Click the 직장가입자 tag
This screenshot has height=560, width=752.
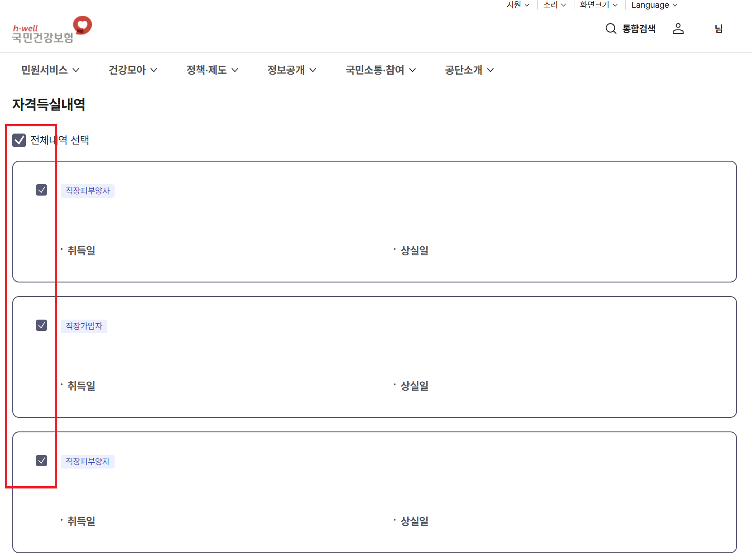point(84,326)
